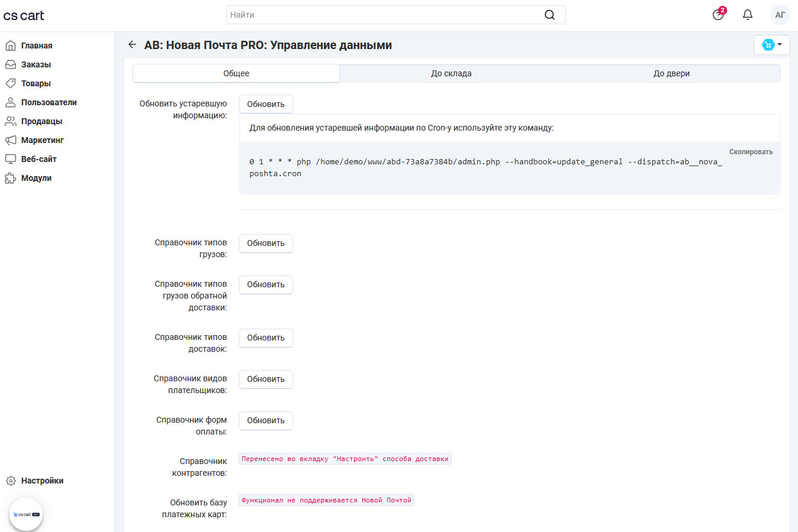Open the help icon with red badge
Viewport: 798px width, 532px height.
[718, 15]
